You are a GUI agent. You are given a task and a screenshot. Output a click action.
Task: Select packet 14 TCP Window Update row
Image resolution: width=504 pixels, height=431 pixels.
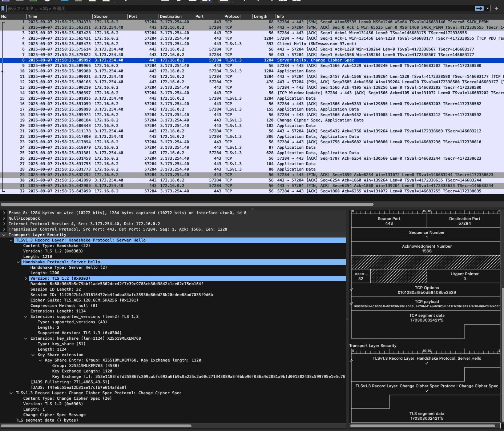[252, 93]
